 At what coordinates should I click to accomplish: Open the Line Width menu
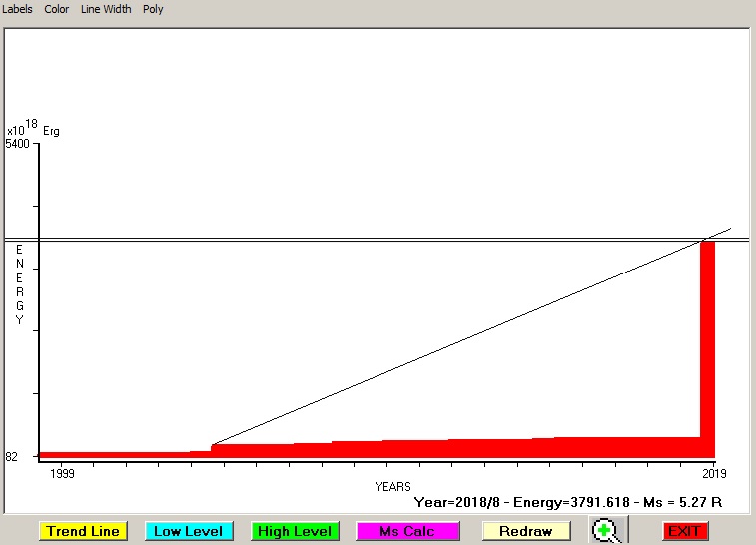pos(106,9)
